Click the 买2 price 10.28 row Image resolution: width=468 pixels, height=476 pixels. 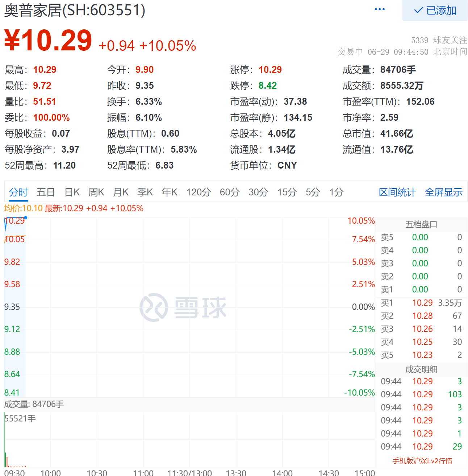[421, 316]
